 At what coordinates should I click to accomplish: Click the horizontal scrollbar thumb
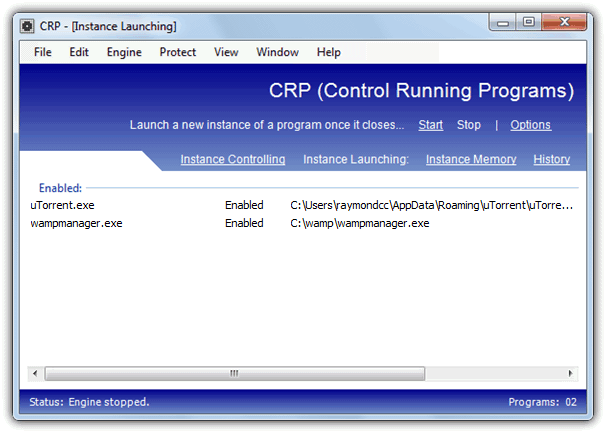[235, 373]
